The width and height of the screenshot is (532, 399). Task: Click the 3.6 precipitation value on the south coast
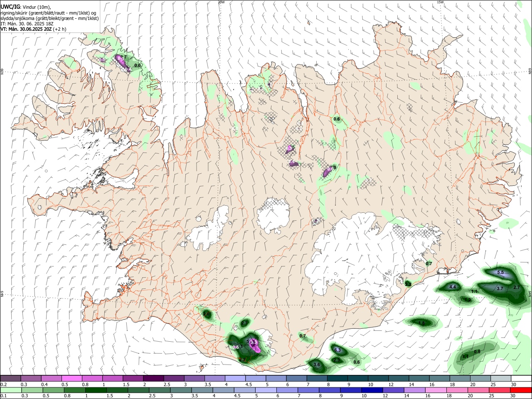coord(317,365)
